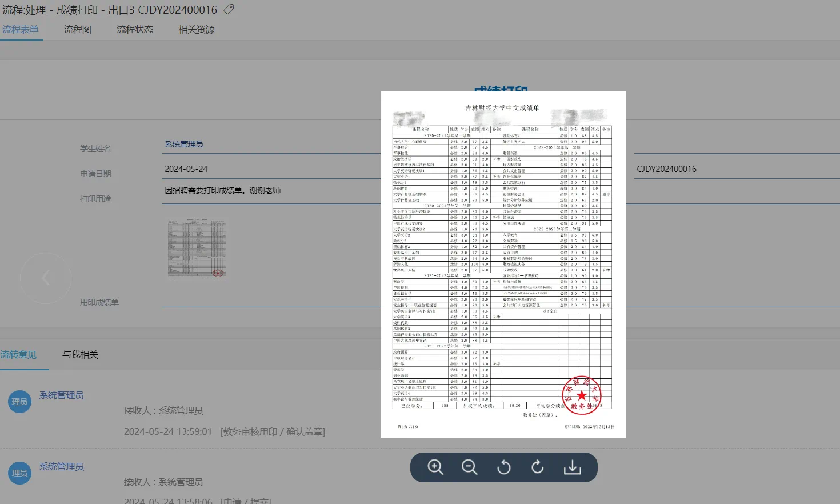Go to previous image with left arrow
The image size is (840, 504).
[46, 278]
